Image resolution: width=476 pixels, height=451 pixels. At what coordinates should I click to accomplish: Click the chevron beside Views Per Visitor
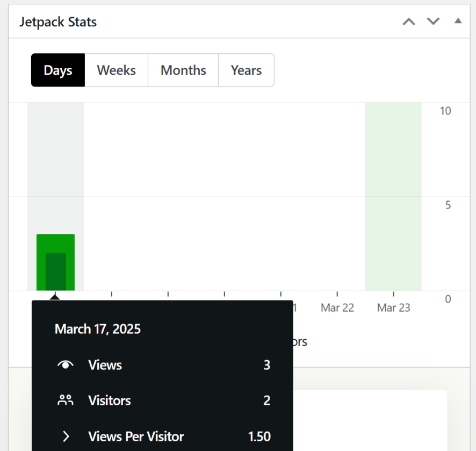[x=66, y=436]
